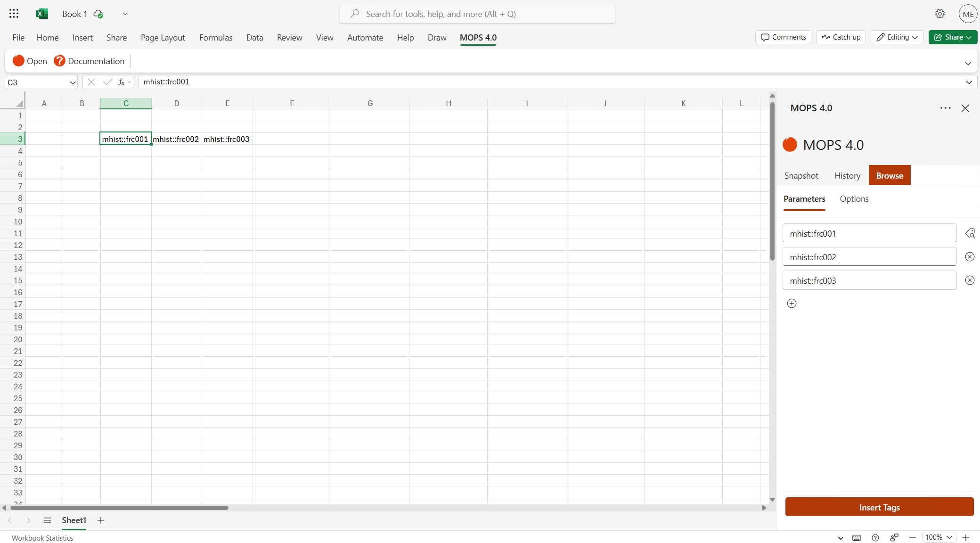Viewport: 980px width, 543px height.
Task: Click the tag search icon beside mhist::frc001
Action: [x=971, y=233]
